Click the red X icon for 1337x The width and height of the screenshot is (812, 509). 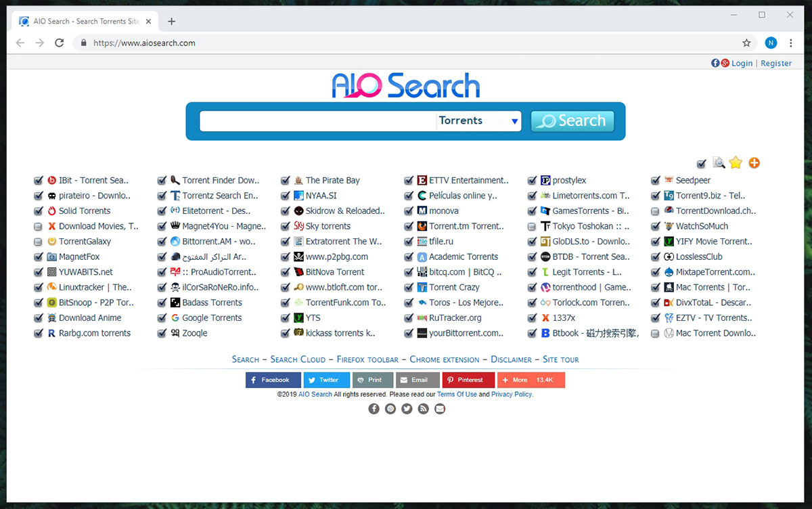(545, 318)
